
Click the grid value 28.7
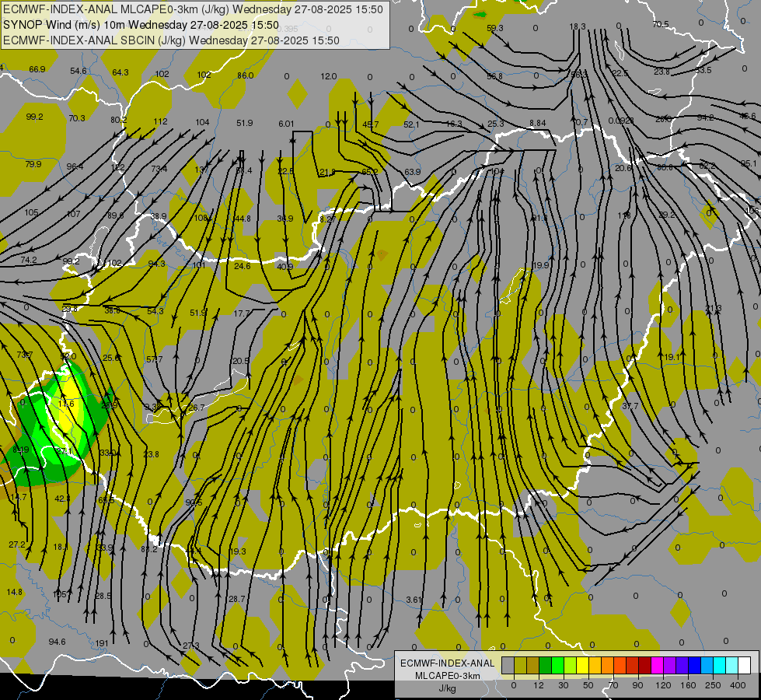tap(237, 599)
